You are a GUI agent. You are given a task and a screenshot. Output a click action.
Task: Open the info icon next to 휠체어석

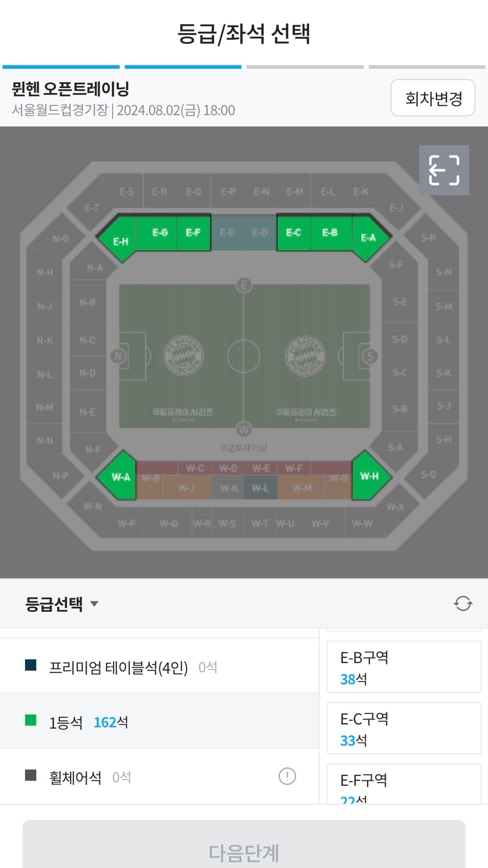[288, 776]
